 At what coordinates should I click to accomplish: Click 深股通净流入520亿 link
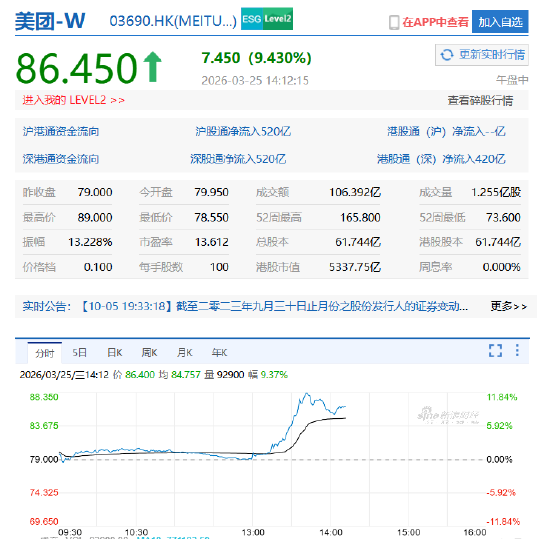click(x=238, y=159)
